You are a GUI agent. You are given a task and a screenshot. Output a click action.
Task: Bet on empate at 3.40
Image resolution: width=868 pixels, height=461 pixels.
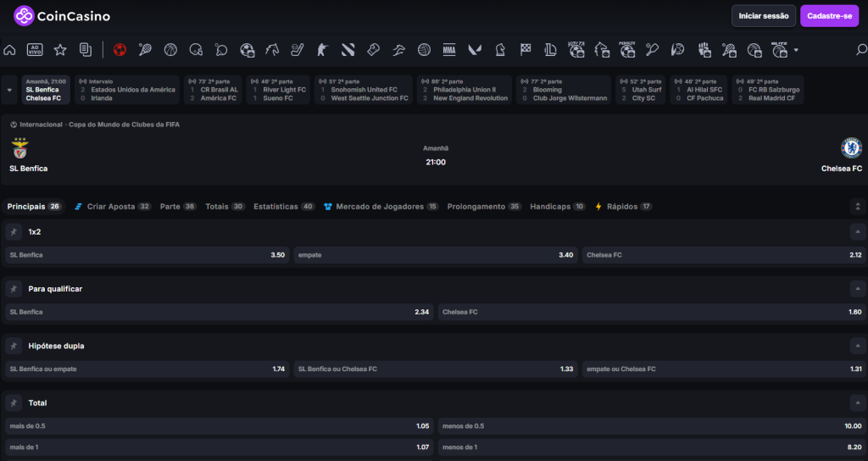pos(436,255)
